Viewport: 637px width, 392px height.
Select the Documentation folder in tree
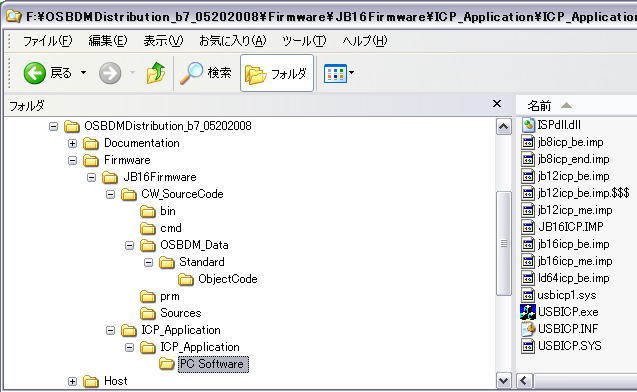click(141, 143)
